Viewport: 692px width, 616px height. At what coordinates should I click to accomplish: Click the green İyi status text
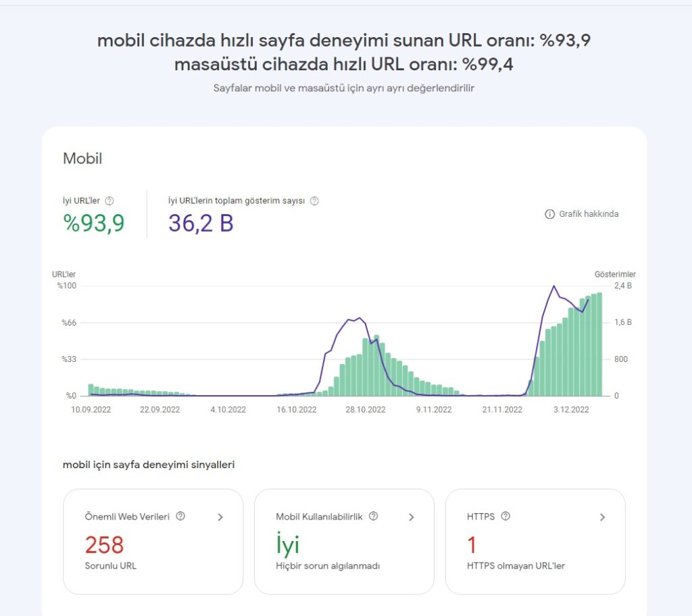[x=287, y=544]
